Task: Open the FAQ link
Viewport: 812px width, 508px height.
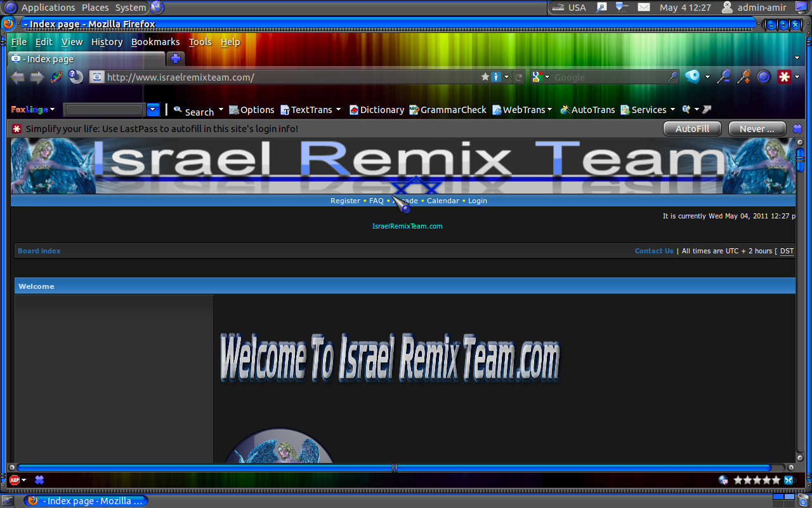Action: coord(377,201)
